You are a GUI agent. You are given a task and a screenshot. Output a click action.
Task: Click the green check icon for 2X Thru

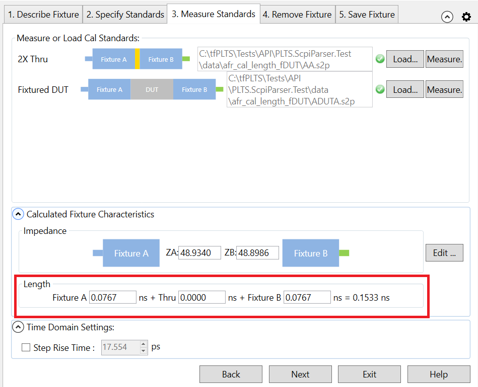pyautogui.click(x=380, y=59)
